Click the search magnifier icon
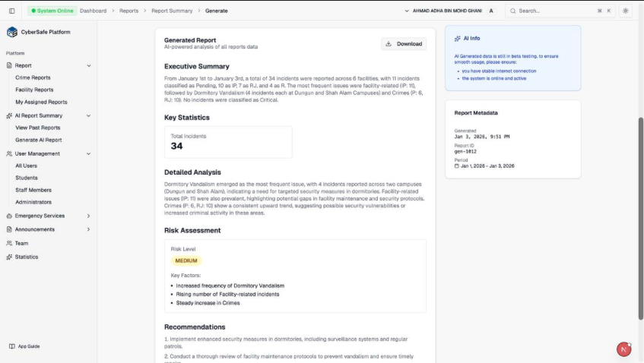The width and height of the screenshot is (644, 363). pyautogui.click(x=512, y=11)
